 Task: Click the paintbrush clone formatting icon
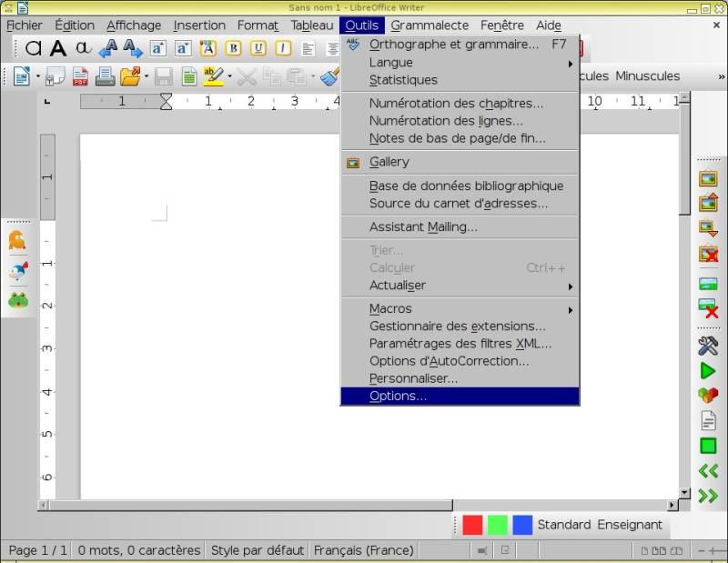click(330, 77)
